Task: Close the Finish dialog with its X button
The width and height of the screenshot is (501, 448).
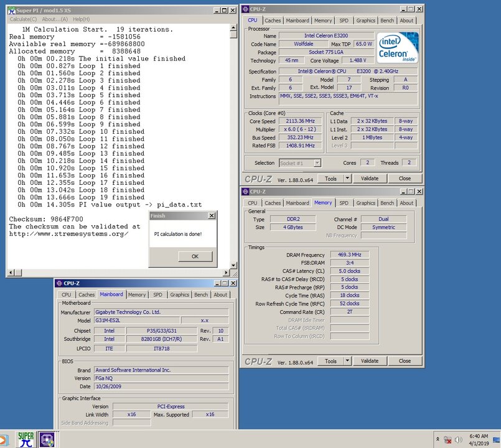Action: tap(212, 216)
